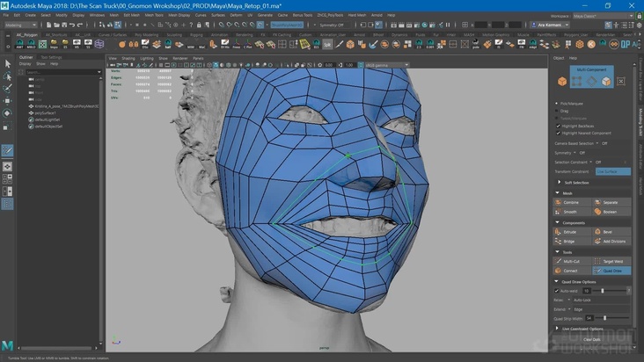The height and width of the screenshot is (362, 644).
Task: Click the Multi-Cut tool button
Action: click(x=572, y=262)
